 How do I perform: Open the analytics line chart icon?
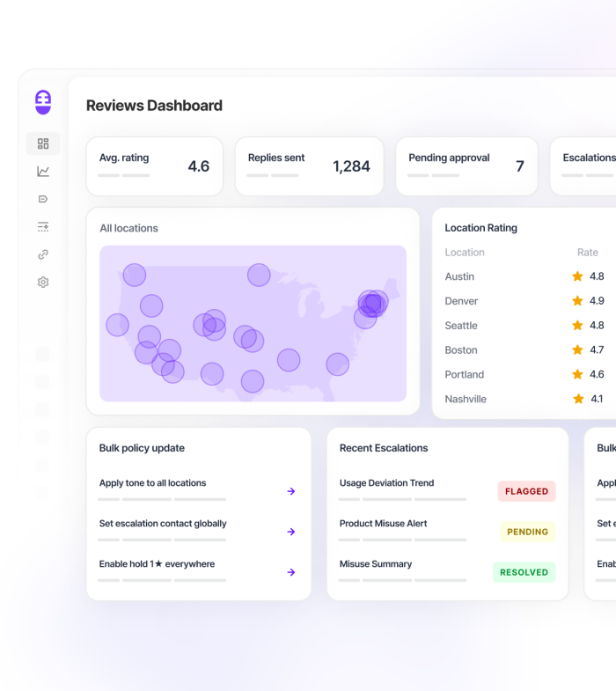[43, 172]
